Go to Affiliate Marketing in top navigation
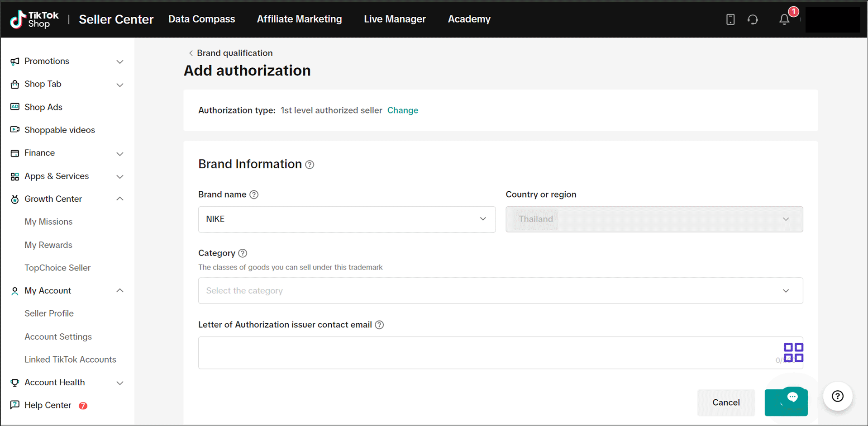 299,19
